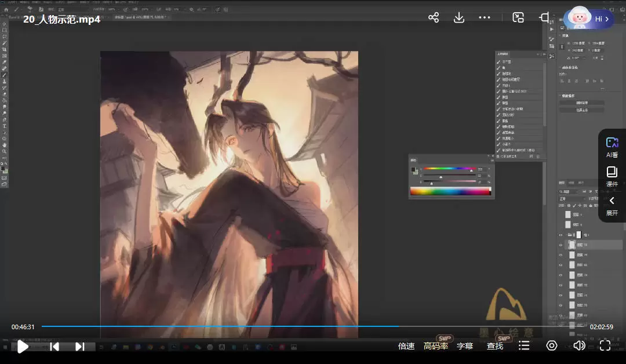Image resolution: width=626 pixels, height=364 pixels.
Task: Select the Move tool in Photoshop toolbar
Action: pos(5,24)
